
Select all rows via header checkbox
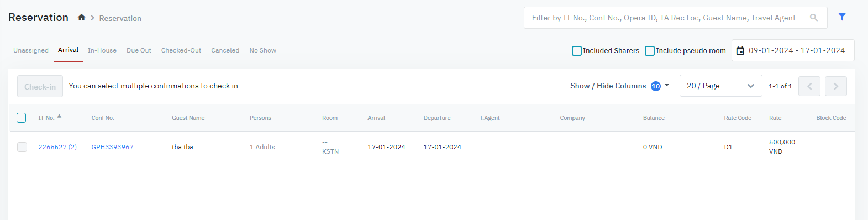pos(22,118)
